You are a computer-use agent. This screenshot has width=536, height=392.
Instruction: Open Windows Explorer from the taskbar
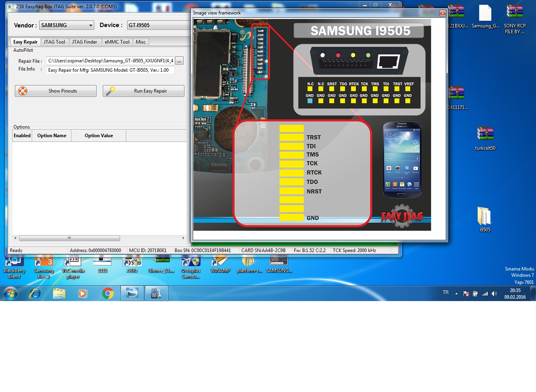[59, 293]
